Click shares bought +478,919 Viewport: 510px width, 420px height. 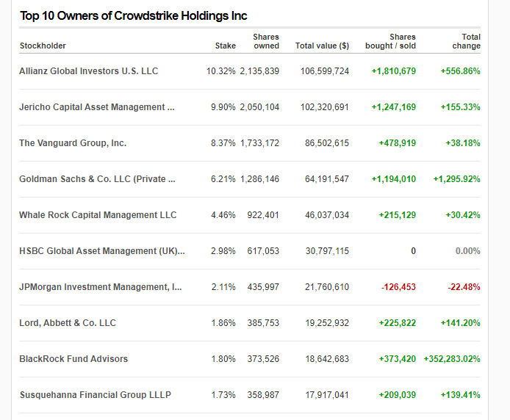397,143
